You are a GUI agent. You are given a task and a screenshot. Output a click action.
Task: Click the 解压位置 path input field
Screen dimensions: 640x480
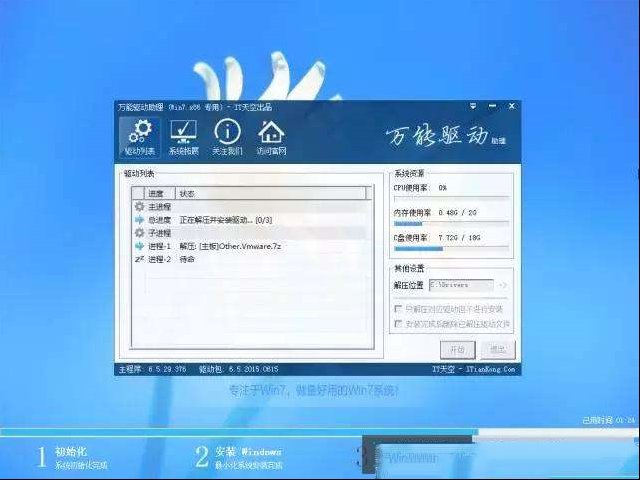[461, 285]
